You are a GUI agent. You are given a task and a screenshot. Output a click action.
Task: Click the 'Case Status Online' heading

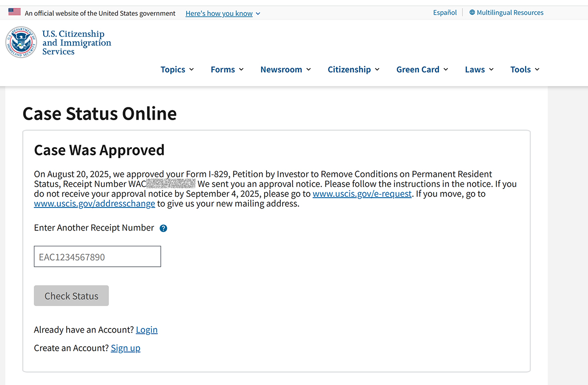99,114
